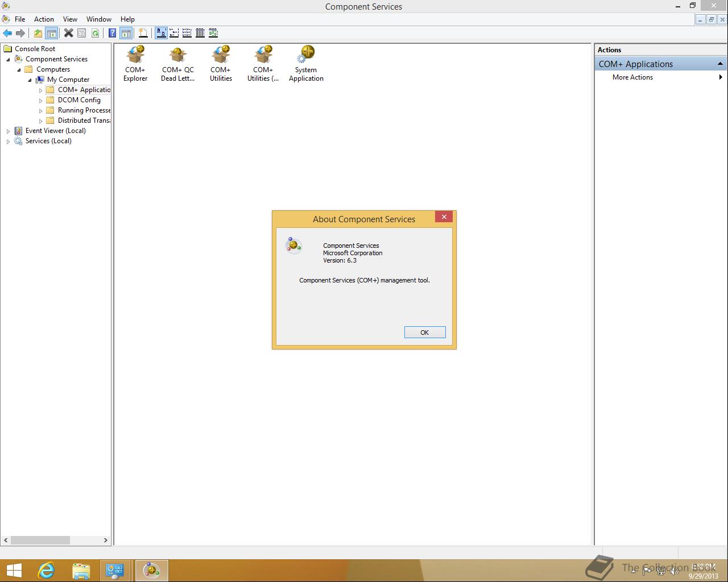This screenshot has height=582, width=728.
Task: Click OK in About Component Services dialog
Action: click(425, 332)
